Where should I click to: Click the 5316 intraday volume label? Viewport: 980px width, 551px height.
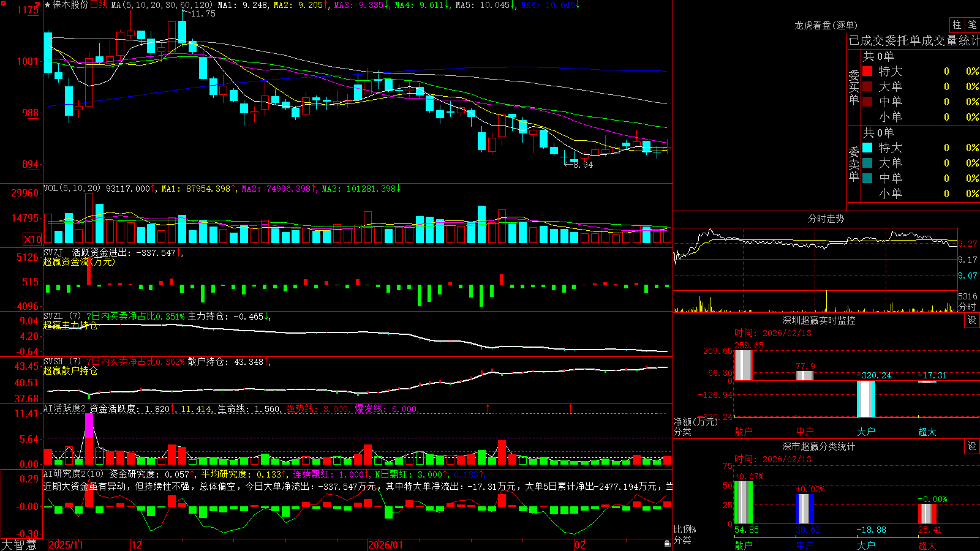pyautogui.click(x=968, y=296)
